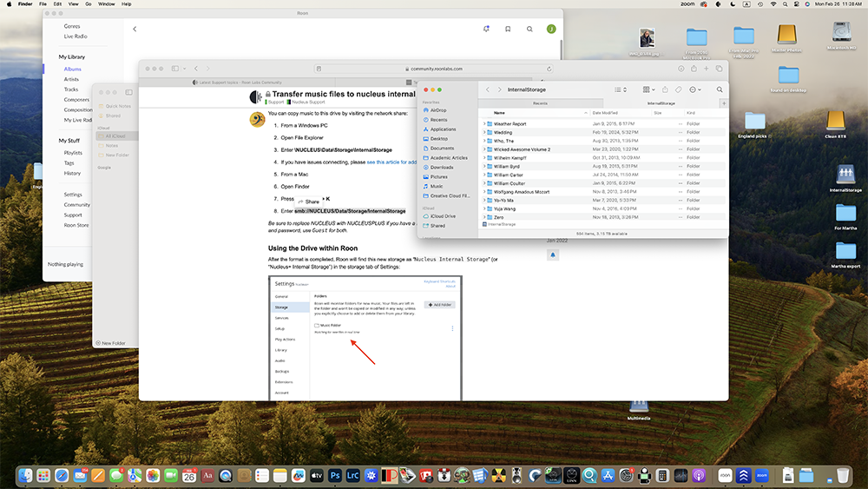The image size is (868, 489).
Task: Click the Safari back arrow
Action: coord(196,69)
